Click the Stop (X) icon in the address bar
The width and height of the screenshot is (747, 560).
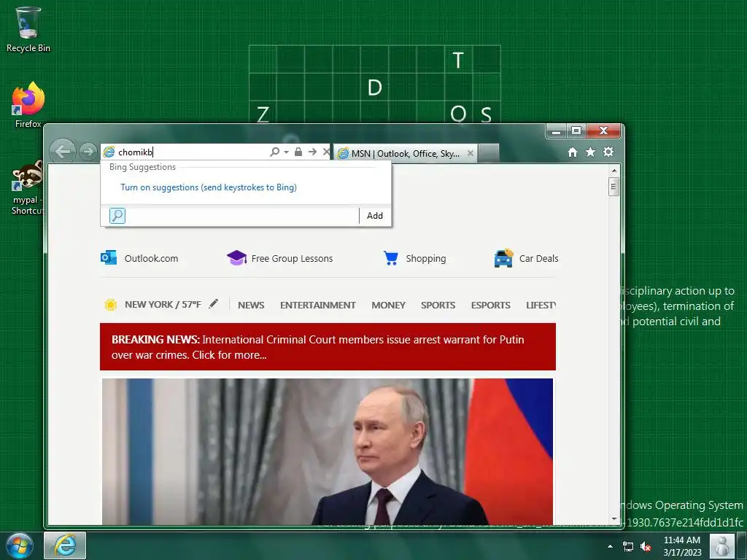click(326, 152)
